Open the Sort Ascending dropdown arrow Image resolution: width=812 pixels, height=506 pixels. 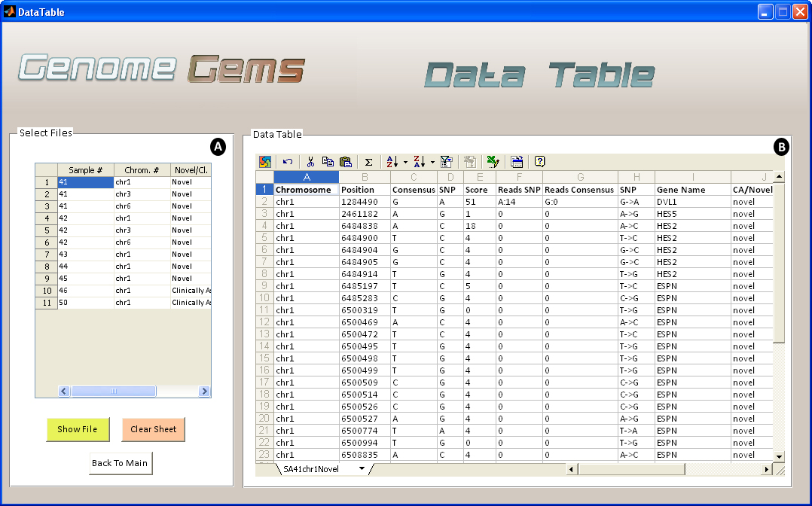tap(405, 162)
